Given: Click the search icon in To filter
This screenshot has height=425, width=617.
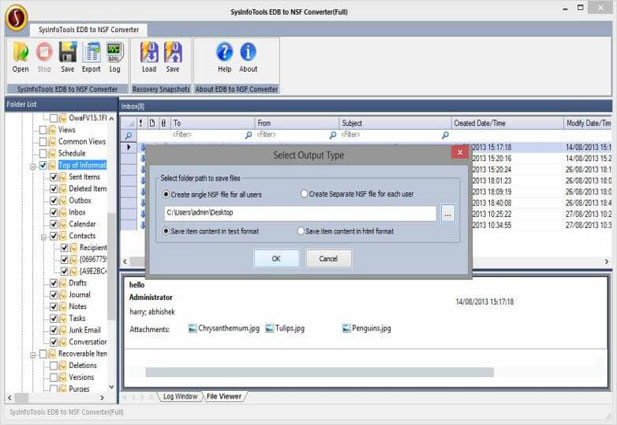Looking at the screenshot, I should pyautogui.click(x=248, y=135).
